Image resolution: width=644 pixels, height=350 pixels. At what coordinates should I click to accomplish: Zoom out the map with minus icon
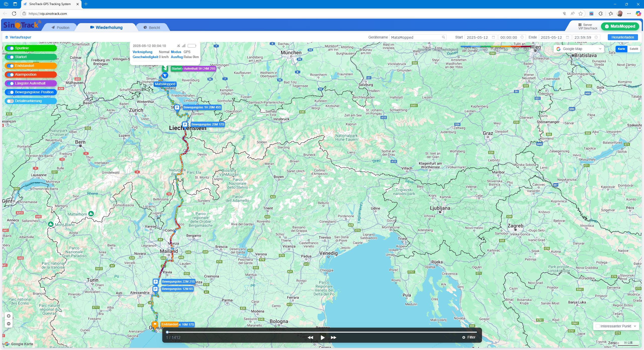click(9, 324)
